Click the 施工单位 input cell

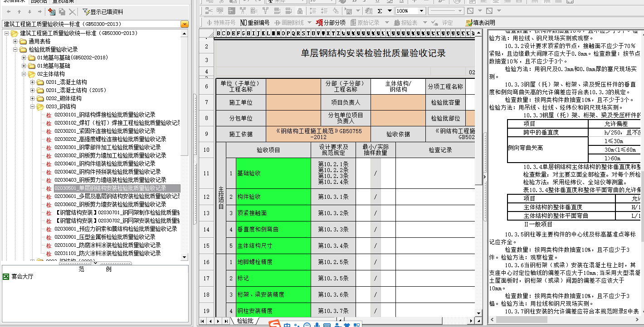pos(293,103)
